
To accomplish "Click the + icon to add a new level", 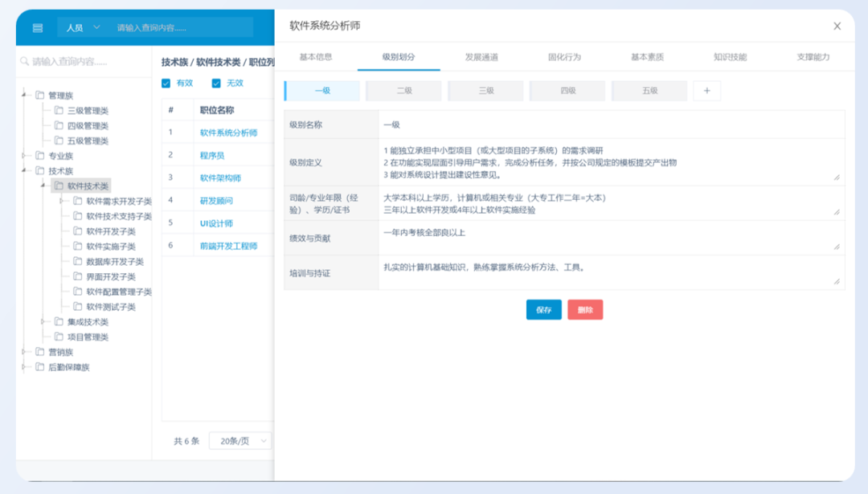I will [706, 90].
